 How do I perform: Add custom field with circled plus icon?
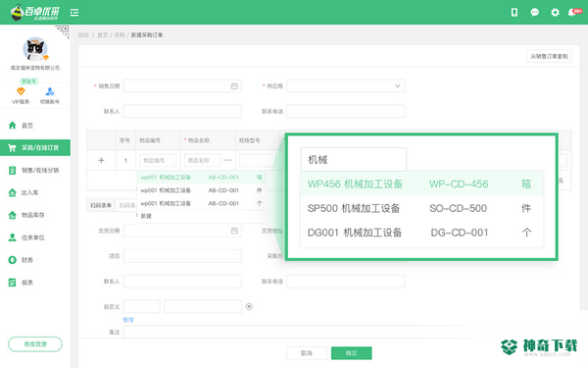[x=249, y=307]
